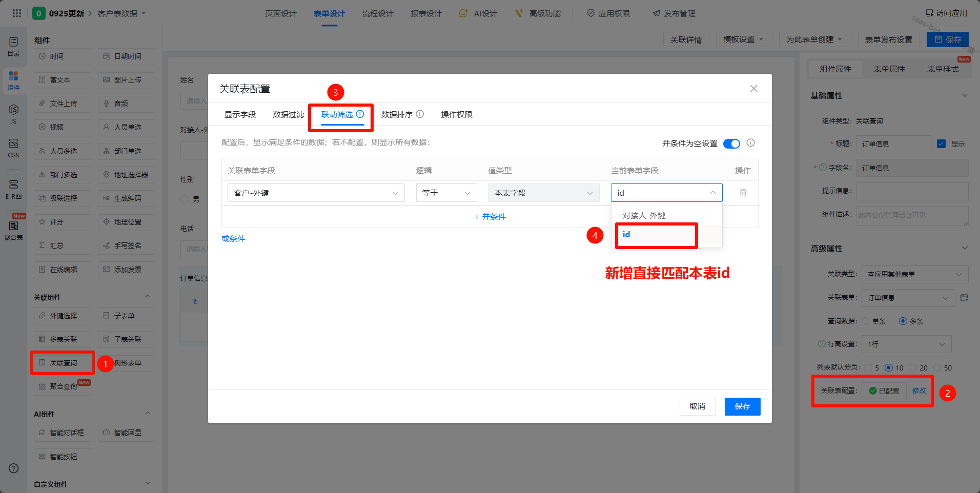Open the 客户-外键 field dropdown
Viewport: 980px width, 493px height.
(x=316, y=193)
